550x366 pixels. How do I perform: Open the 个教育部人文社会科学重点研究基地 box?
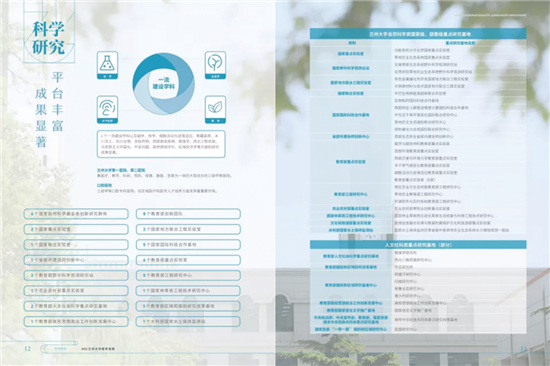click(76, 306)
